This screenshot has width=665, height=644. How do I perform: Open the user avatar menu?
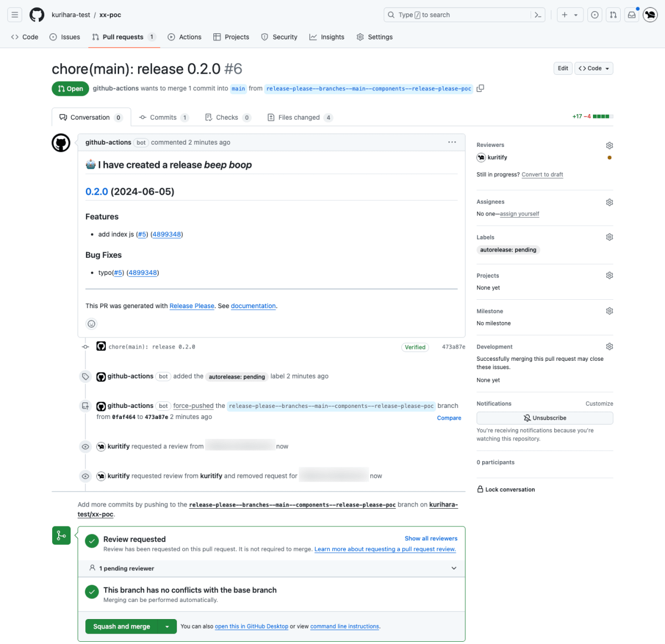pyautogui.click(x=650, y=15)
